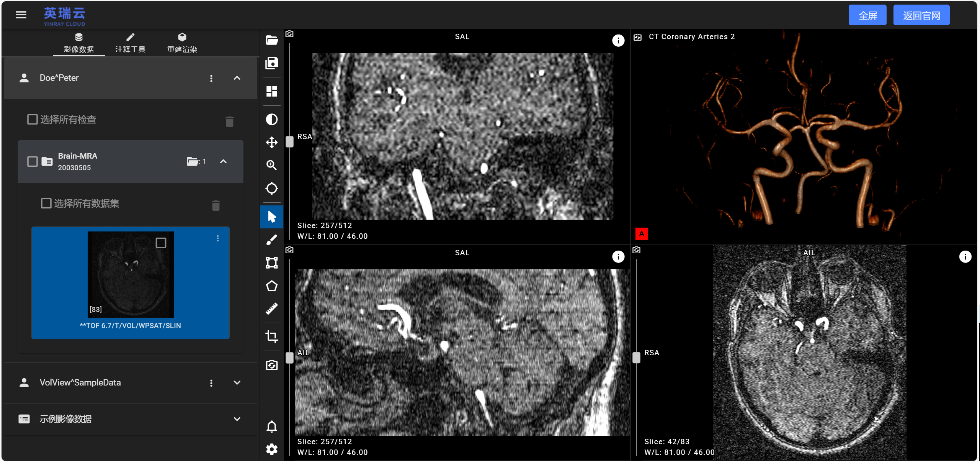This screenshot has width=980, height=461.
Task: Collapse the Doe^Peter patient section
Action: tap(237, 78)
